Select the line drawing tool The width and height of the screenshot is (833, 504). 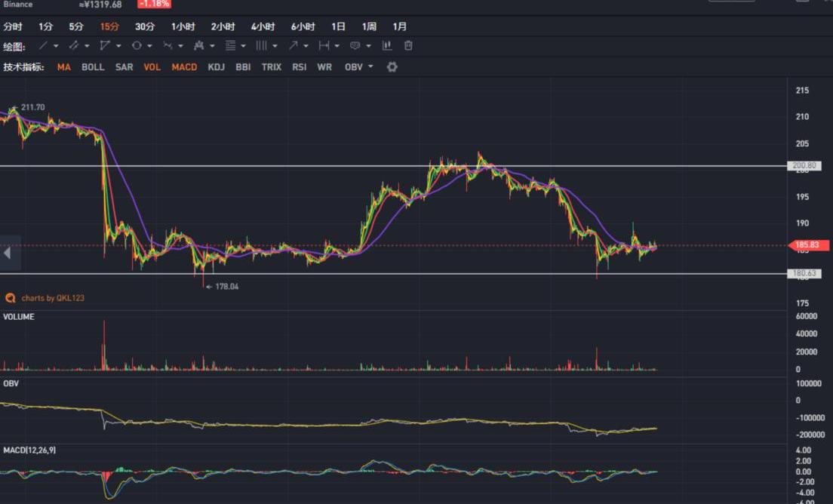click(43, 46)
